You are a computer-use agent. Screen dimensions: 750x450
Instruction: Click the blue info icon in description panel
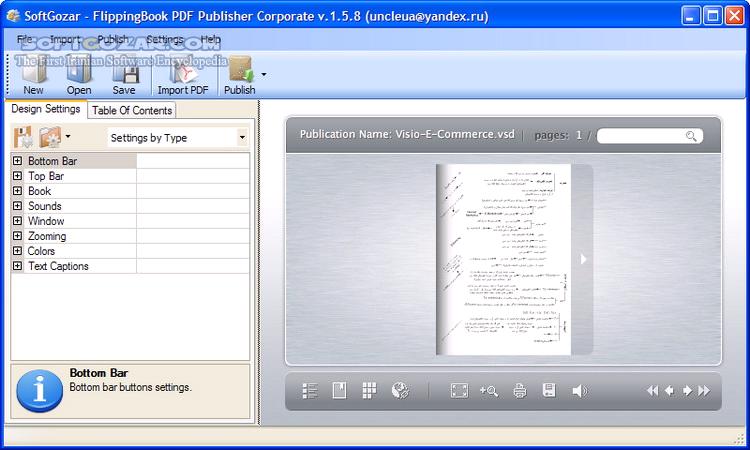tap(39, 391)
